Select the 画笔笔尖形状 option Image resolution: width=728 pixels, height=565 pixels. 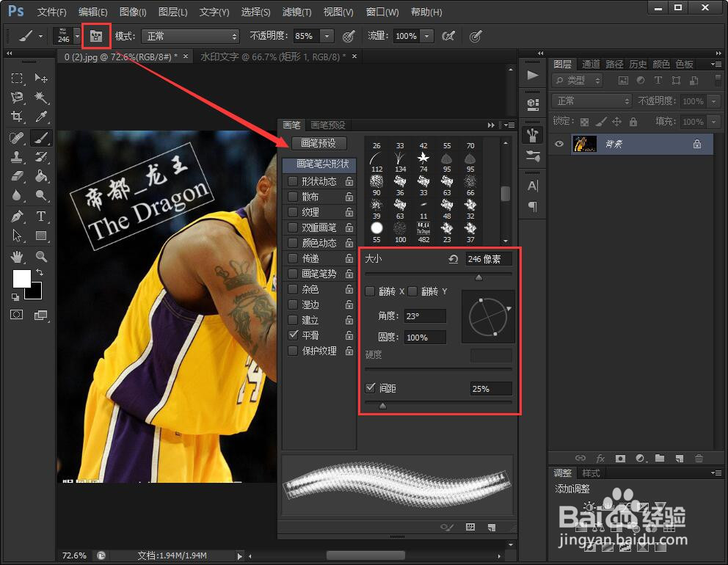(319, 164)
